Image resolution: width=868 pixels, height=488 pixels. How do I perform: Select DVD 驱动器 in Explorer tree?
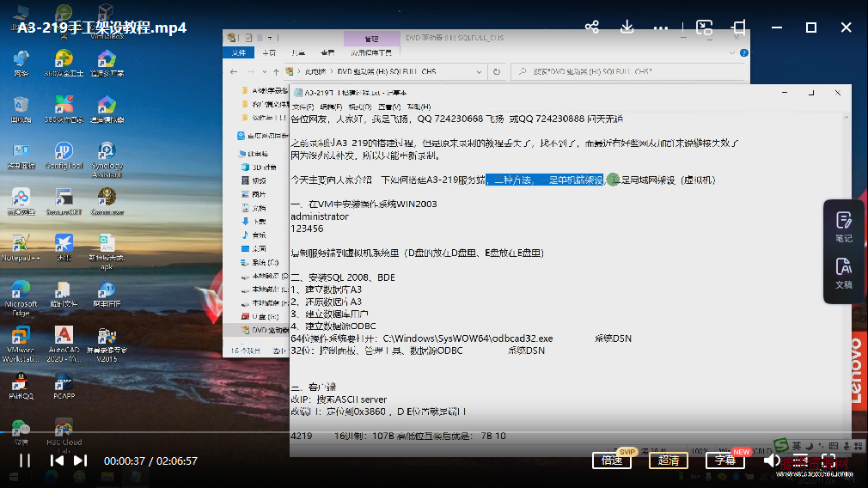pos(265,330)
